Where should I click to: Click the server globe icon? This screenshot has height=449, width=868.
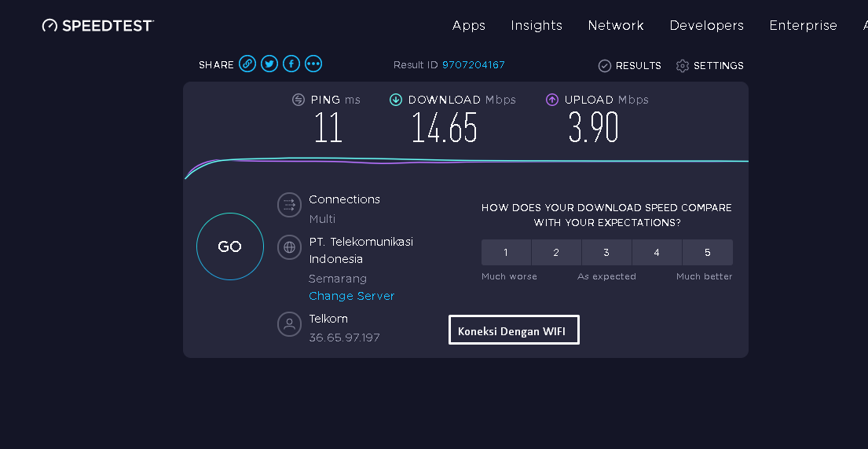(289, 247)
